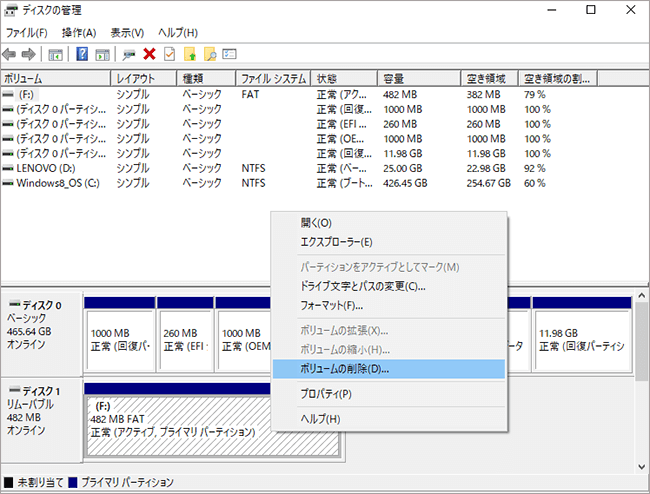Click the Forward arrow toolbar icon

coord(28,54)
